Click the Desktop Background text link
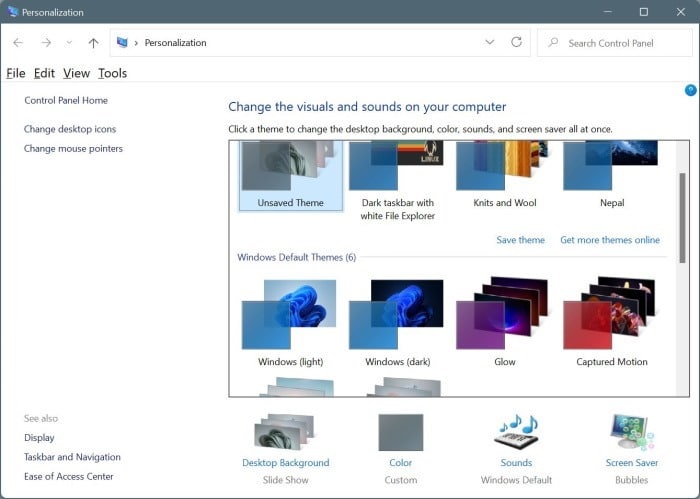 (286, 463)
